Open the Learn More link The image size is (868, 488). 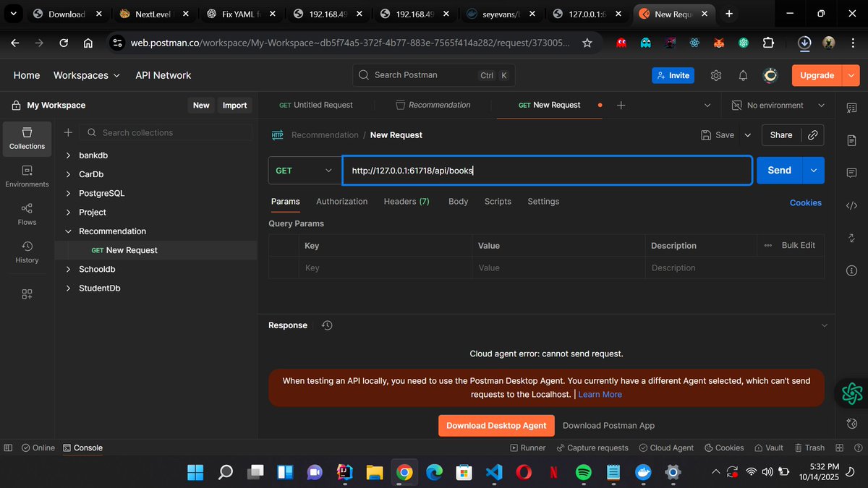point(600,395)
